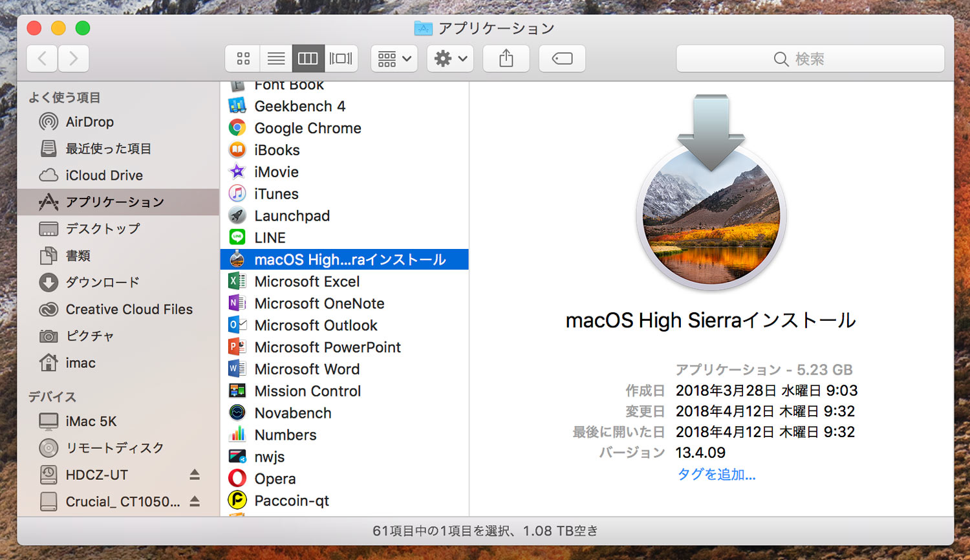Click the window title folder icon
The image size is (970, 560).
423,28
